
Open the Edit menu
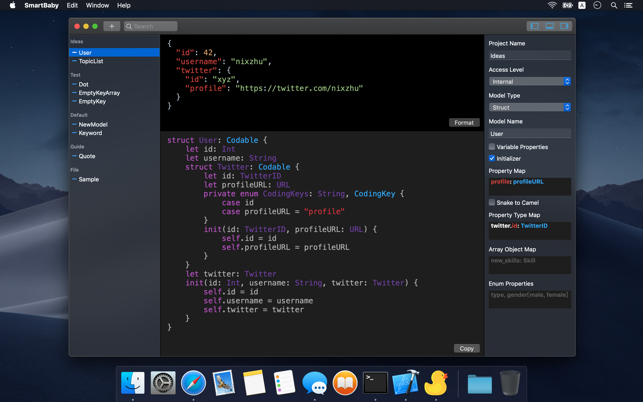[72, 6]
